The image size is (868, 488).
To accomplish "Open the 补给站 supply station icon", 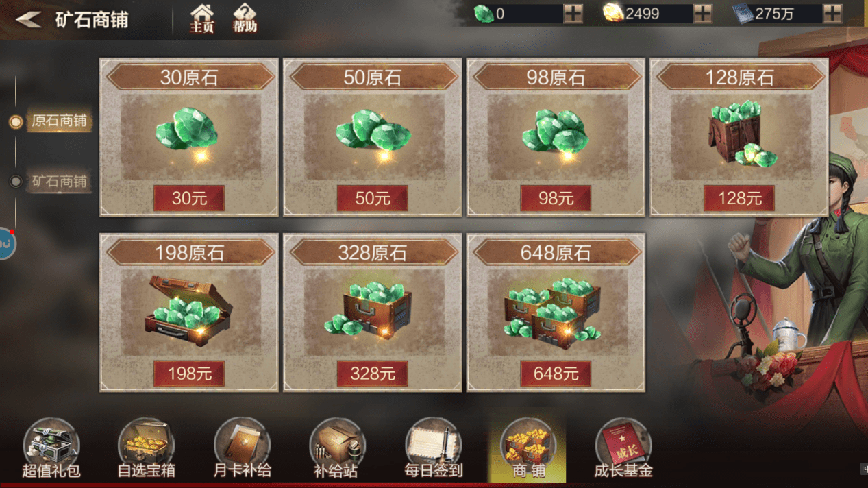I will pos(336,449).
